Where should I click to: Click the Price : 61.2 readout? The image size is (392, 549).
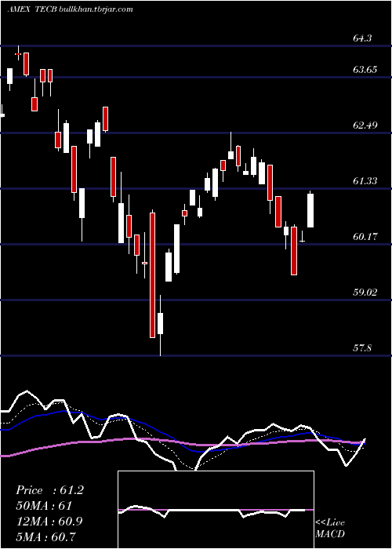pyautogui.click(x=49, y=490)
